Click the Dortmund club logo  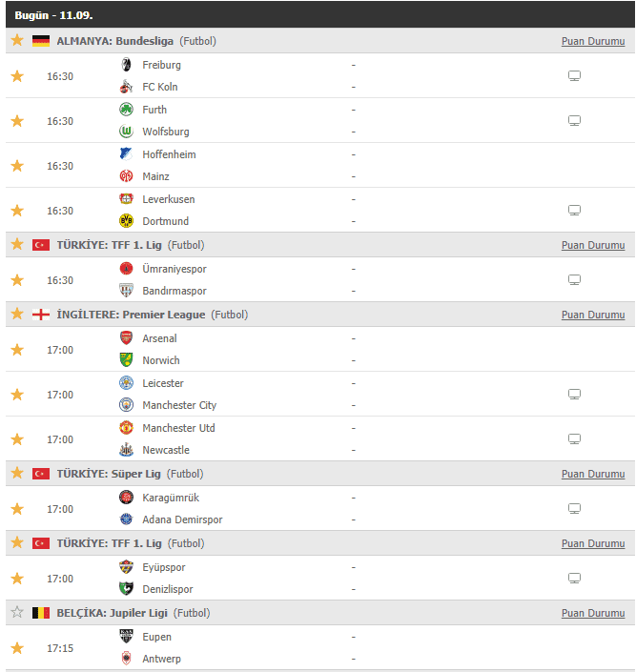tap(126, 221)
